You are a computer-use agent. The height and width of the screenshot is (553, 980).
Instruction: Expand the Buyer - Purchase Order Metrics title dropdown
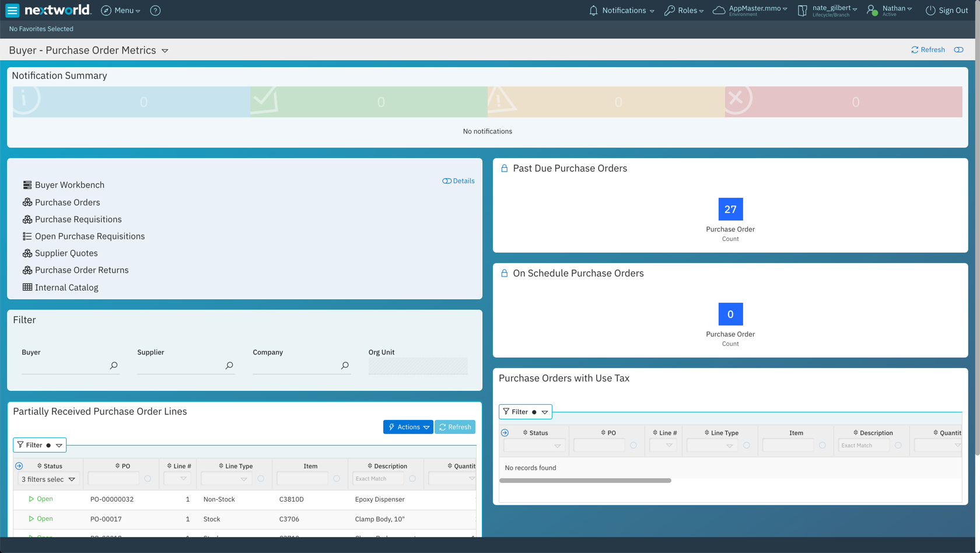click(165, 50)
